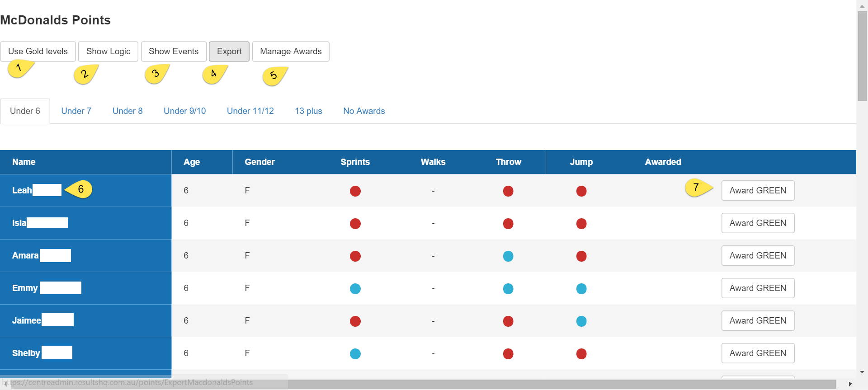The width and height of the screenshot is (868, 390).
Task: Click the horizontal scrollbar right arrow
Action: click(x=850, y=384)
